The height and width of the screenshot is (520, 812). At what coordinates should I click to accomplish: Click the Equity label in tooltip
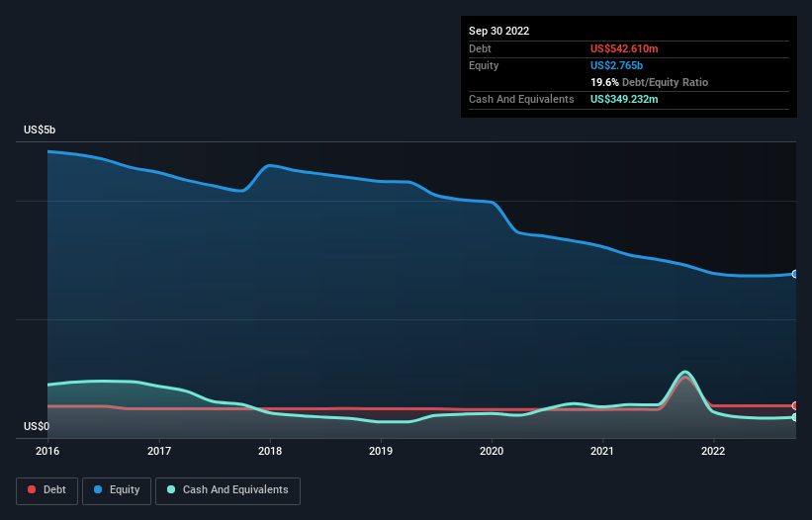click(x=484, y=65)
